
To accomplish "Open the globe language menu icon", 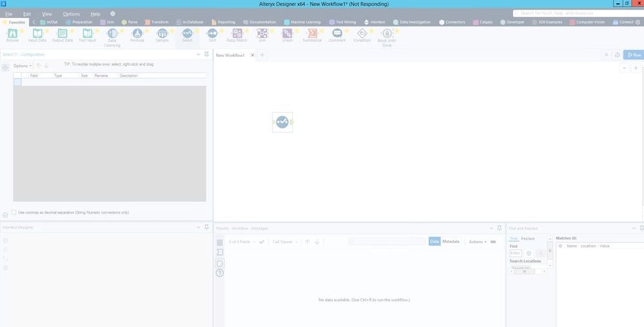I will [x=113, y=14].
